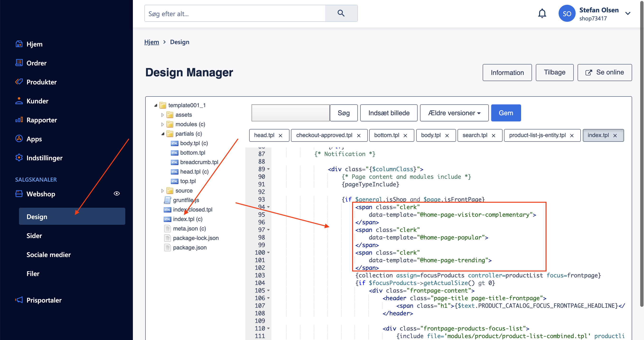
Task: Click the Design Manager search field
Action: coord(290,113)
